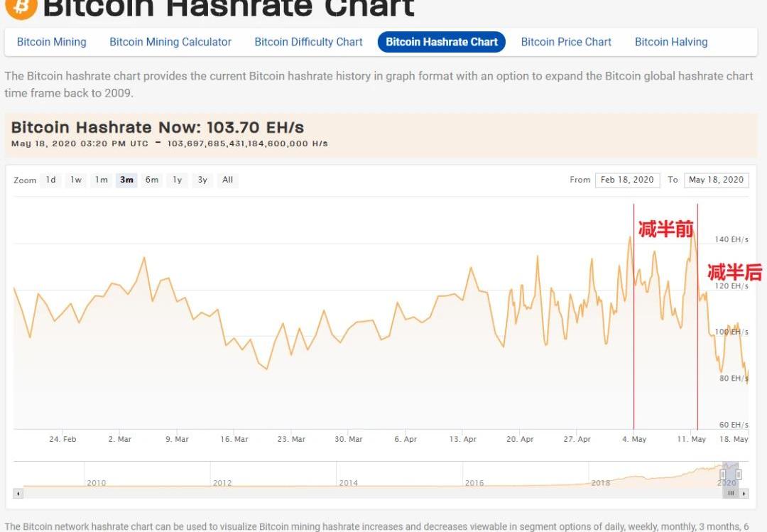Choose the 1m zoom range
767x532 pixels.
click(x=102, y=180)
